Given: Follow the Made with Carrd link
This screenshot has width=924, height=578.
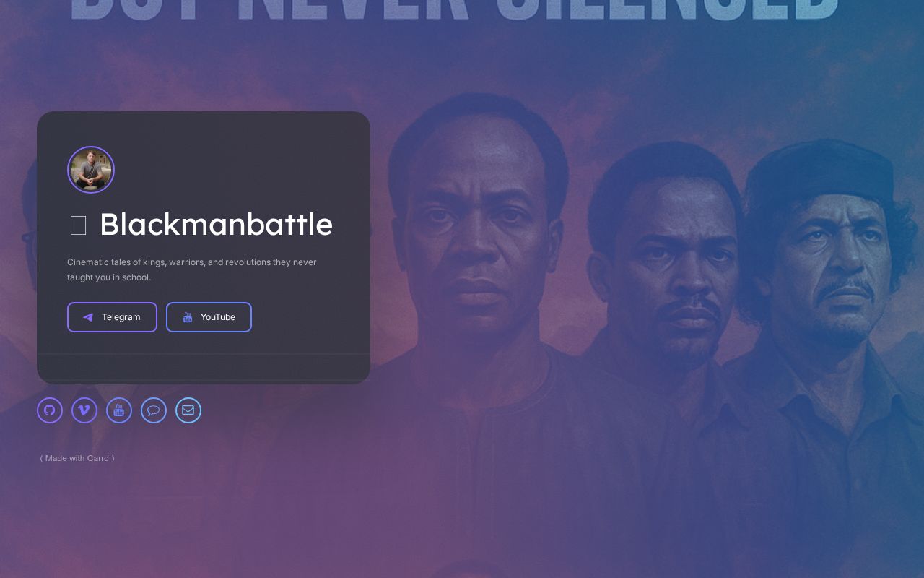Looking at the screenshot, I should 77,458.
